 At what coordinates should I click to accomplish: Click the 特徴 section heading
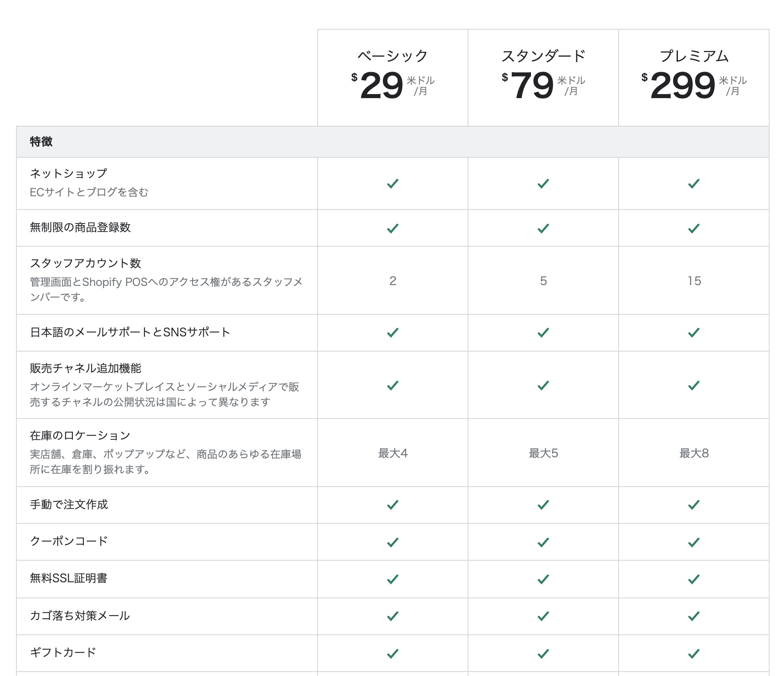pyautogui.click(x=41, y=141)
